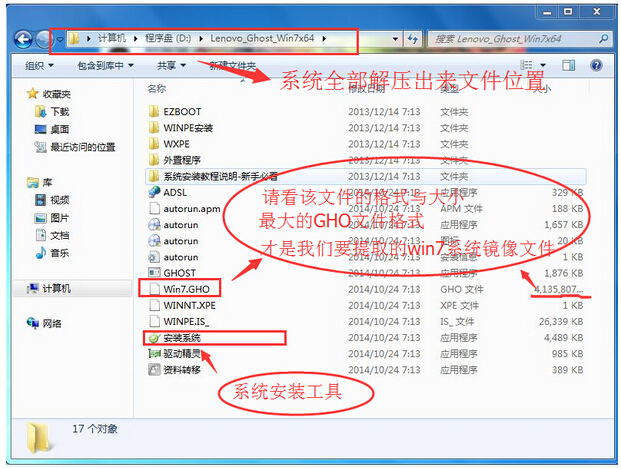Viewport: 621px width, 469px height.
Task: Click the folder icon in the details pane
Action: pyautogui.click(x=38, y=437)
